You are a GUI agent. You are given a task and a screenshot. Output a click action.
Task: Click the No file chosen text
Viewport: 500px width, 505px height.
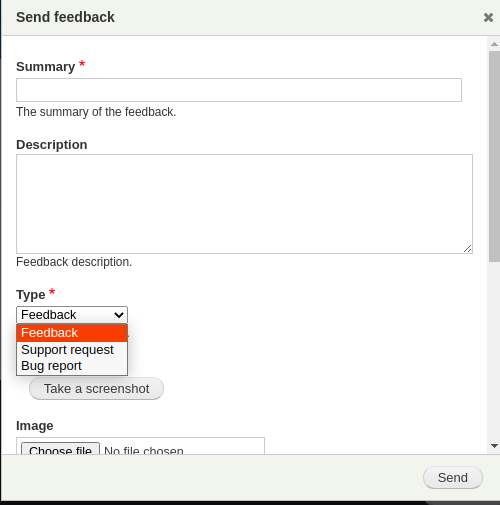click(x=144, y=450)
